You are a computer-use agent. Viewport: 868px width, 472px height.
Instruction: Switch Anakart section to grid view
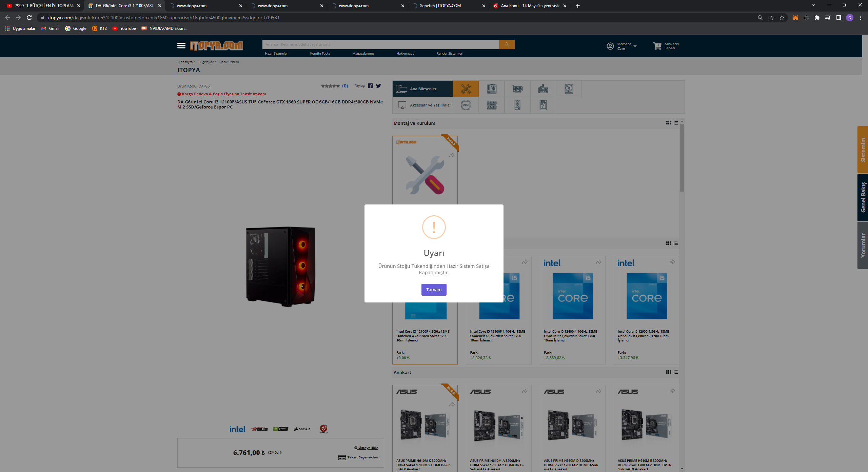[668, 372]
